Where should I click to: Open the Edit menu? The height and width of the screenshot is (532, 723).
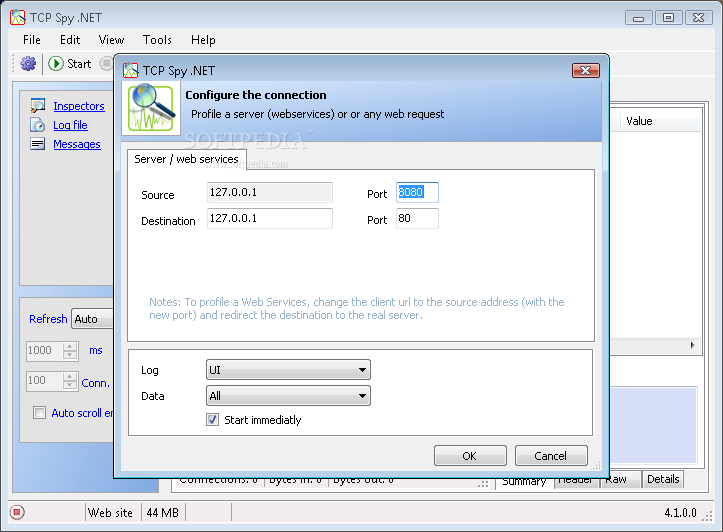point(70,40)
